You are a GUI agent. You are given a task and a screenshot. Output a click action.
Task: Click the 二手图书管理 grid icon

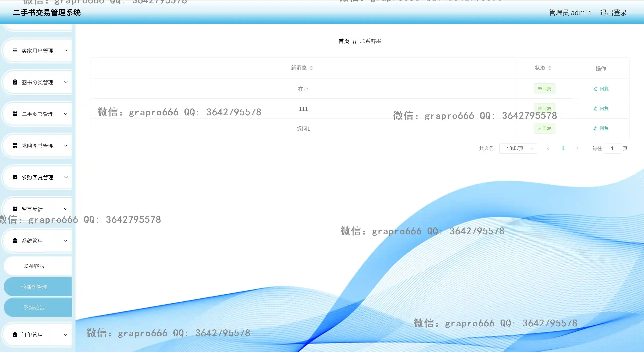[x=15, y=114]
